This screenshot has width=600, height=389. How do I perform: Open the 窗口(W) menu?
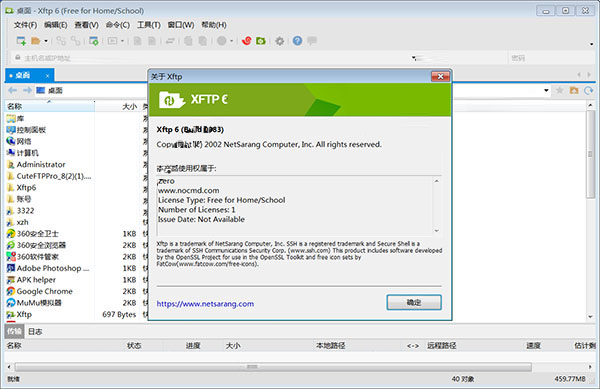click(x=181, y=25)
